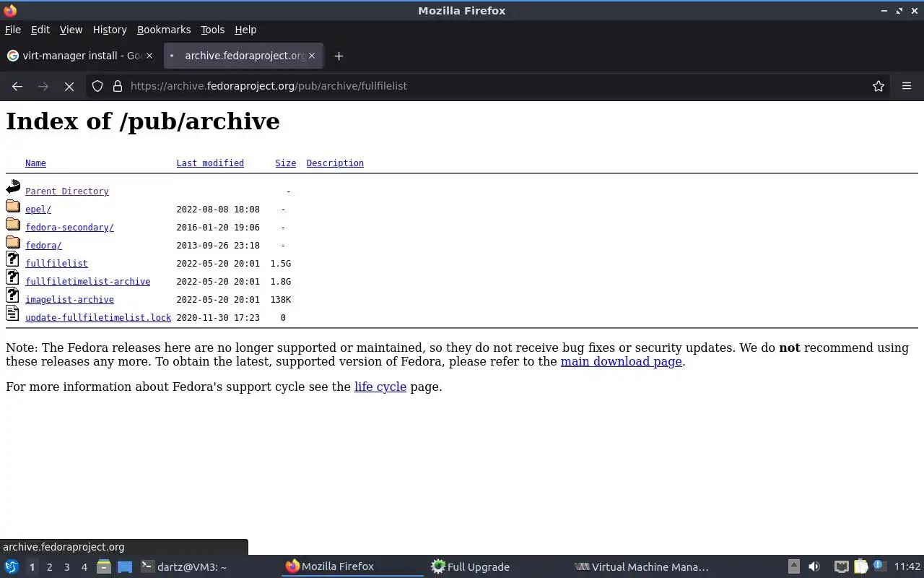Click the browser back arrow
924x578 pixels.
point(17,86)
